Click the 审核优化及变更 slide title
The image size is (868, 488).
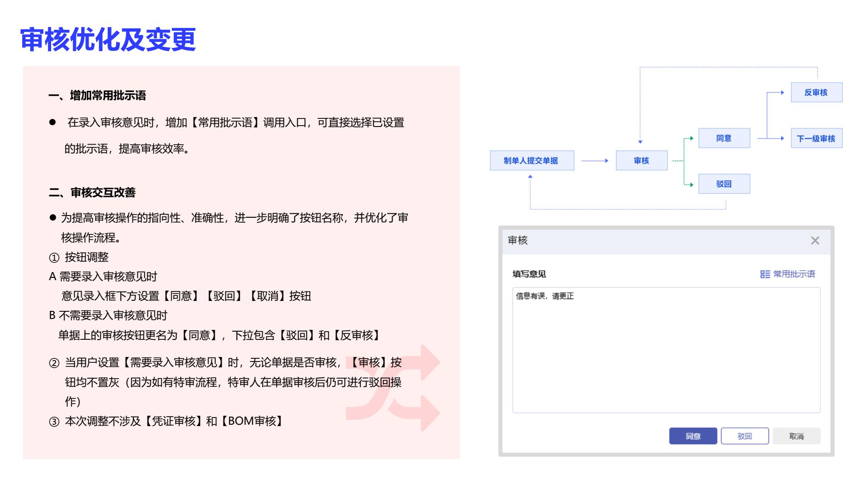tap(108, 39)
